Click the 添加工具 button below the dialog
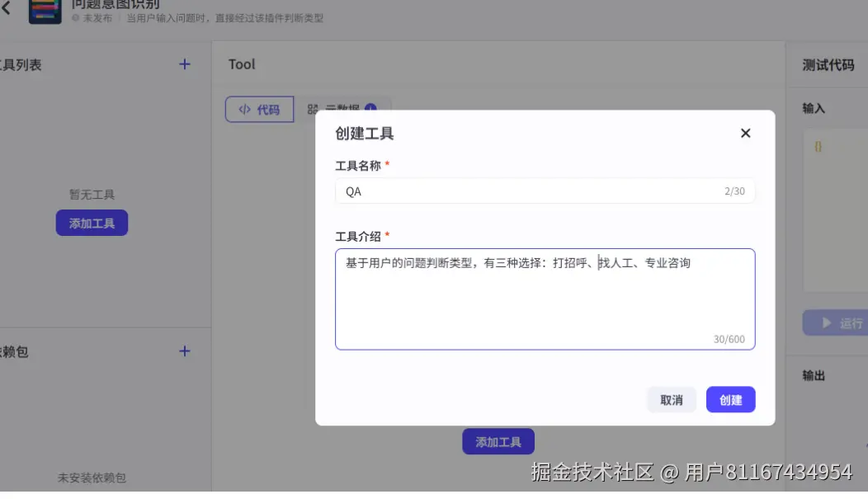 pos(498,441)
